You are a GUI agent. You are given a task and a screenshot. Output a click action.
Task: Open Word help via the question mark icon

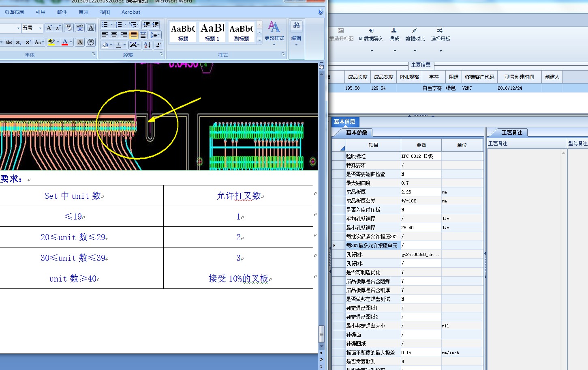pos(321,12)
